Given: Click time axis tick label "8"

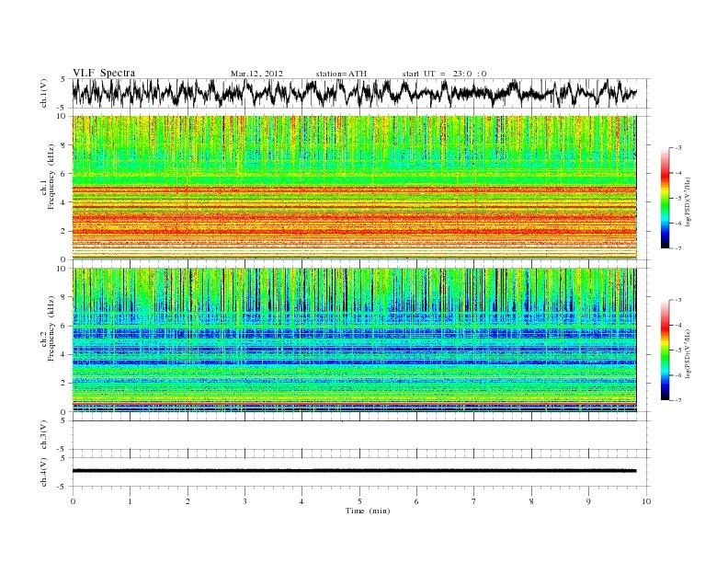Looking at the screenshot, I should (x=531, y=501).
